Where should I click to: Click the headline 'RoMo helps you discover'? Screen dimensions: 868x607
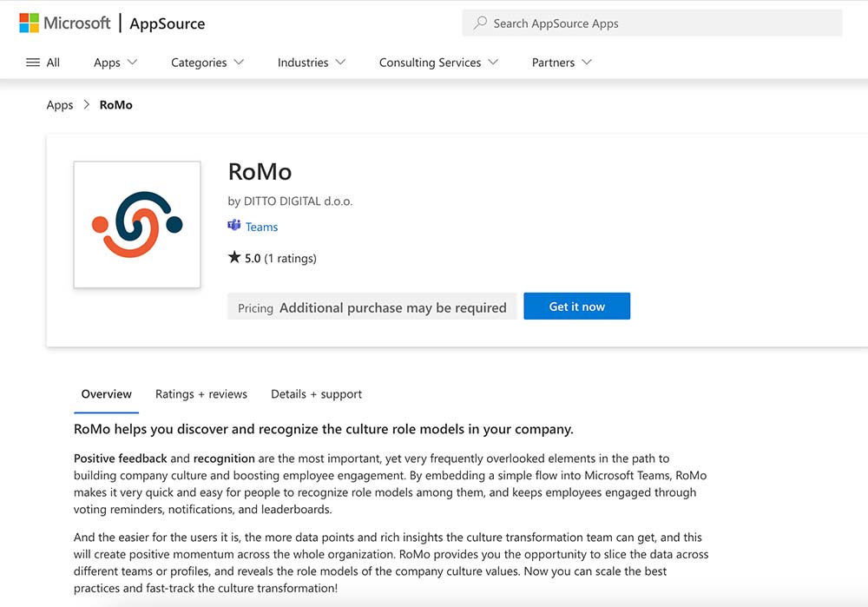[323, 429]
